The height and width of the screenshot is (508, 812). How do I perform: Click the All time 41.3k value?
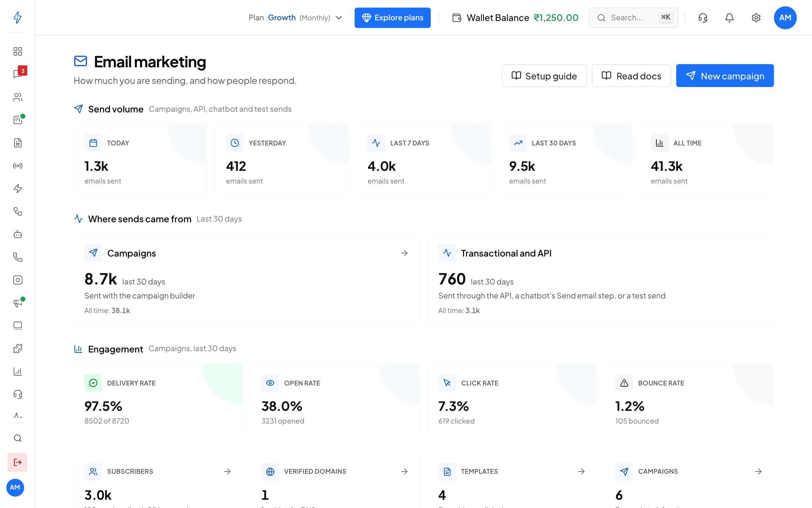(666, 166)
